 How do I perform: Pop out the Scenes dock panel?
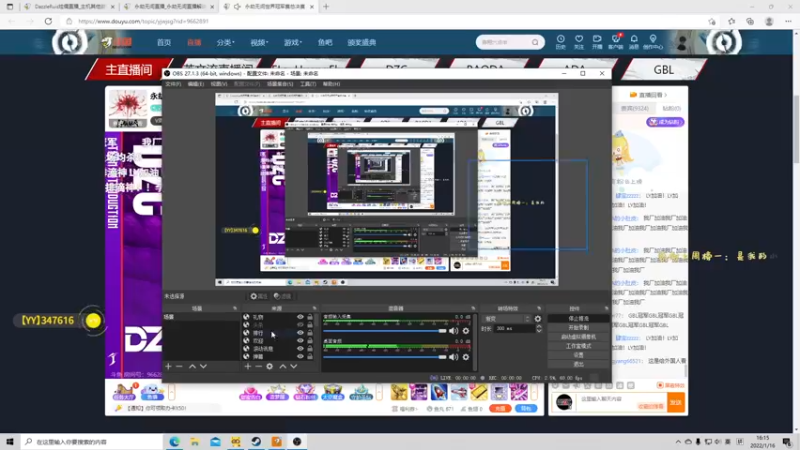(235, 308)
